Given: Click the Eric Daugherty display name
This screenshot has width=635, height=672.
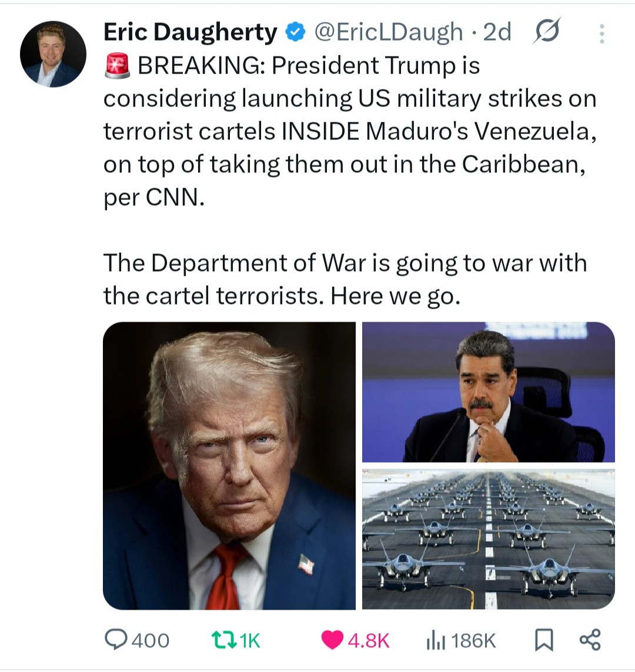Looking at the screenshot, I should pos(190,32).
